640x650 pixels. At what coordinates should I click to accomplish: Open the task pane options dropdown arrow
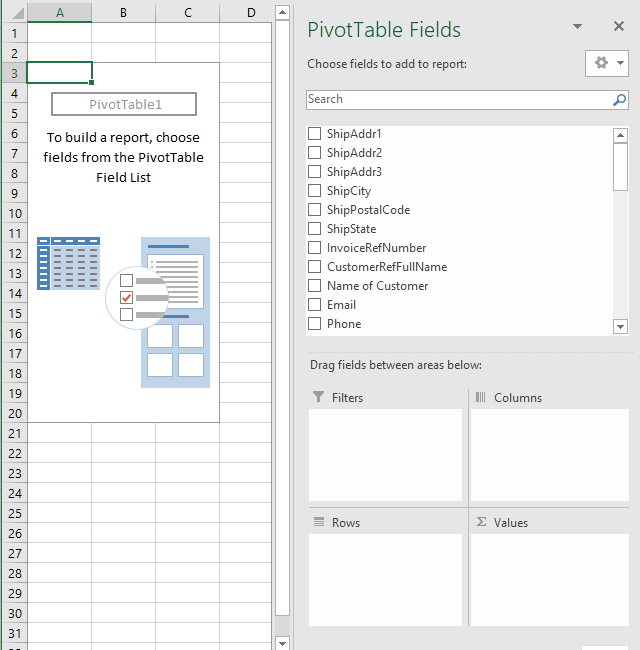tap(577, 27)
